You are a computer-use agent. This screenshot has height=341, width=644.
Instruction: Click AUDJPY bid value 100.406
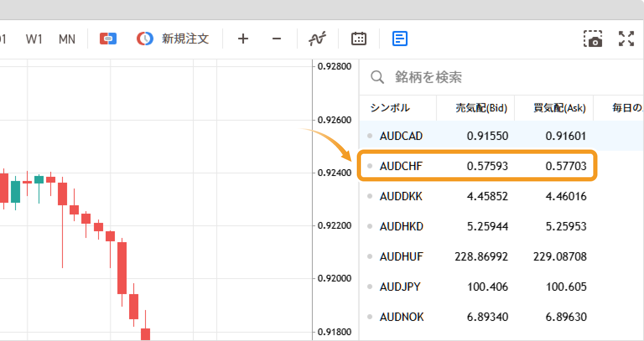(488, 287)
